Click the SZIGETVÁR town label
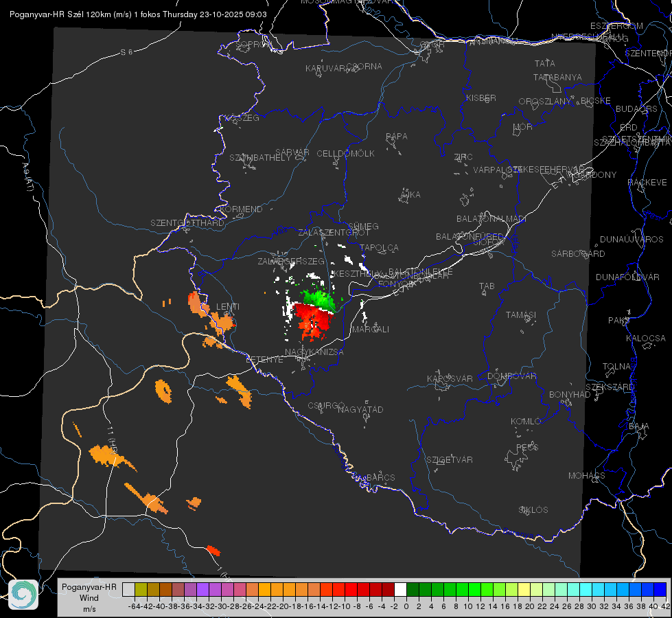672x618 pixels. click(450, 460)
